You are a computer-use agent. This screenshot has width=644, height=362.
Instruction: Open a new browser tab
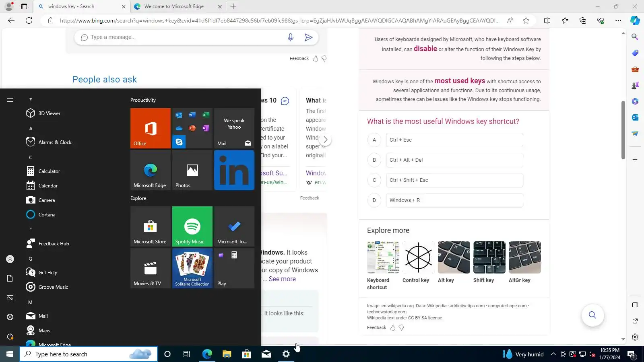[x=233, y=6]
